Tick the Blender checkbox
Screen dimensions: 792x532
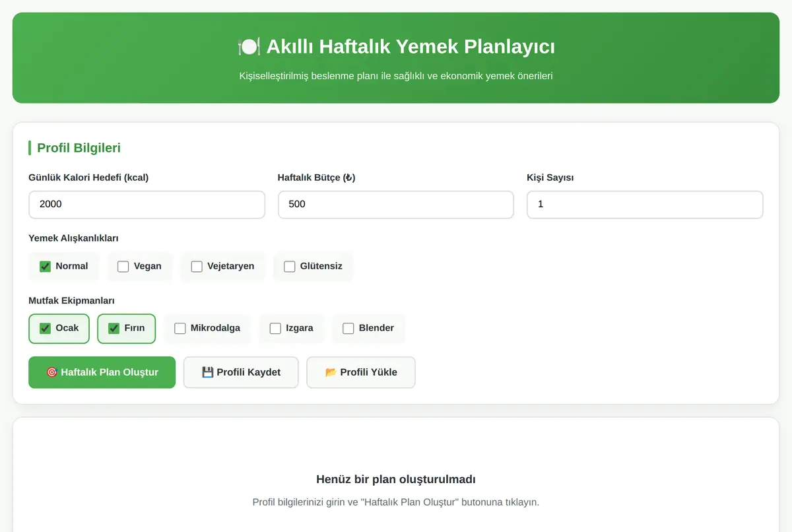click(x=348, y=329)
